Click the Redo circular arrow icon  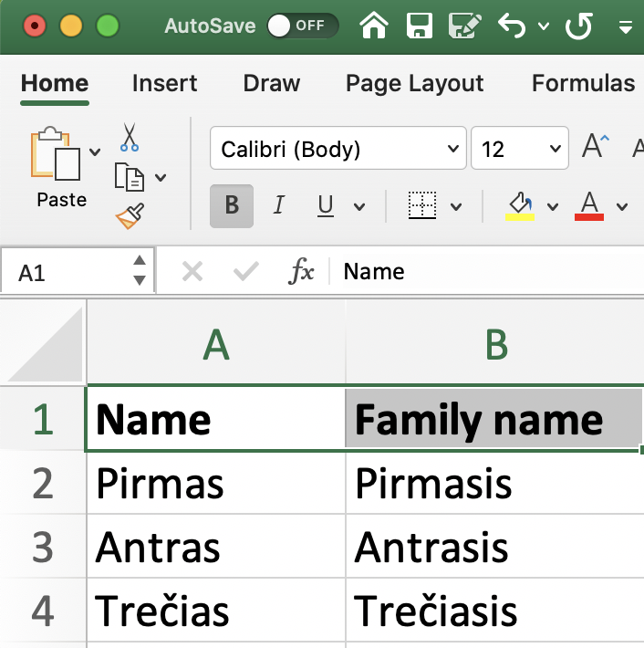(578, 26)
